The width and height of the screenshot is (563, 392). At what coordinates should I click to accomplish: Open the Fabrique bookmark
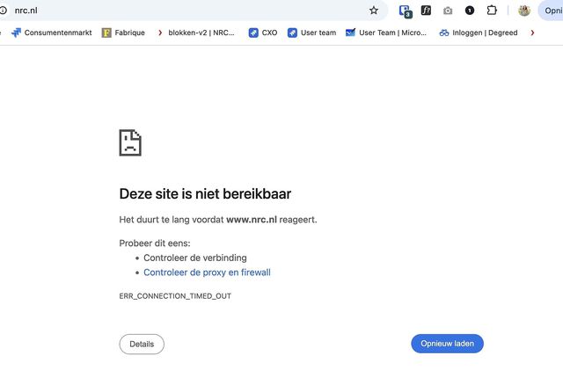(123, 33)
